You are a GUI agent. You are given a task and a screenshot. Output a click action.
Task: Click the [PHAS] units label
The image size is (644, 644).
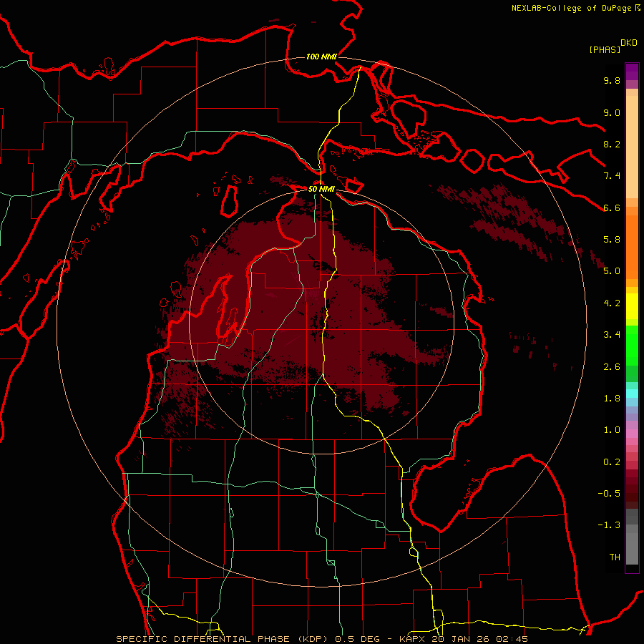[x=605, y=49]
